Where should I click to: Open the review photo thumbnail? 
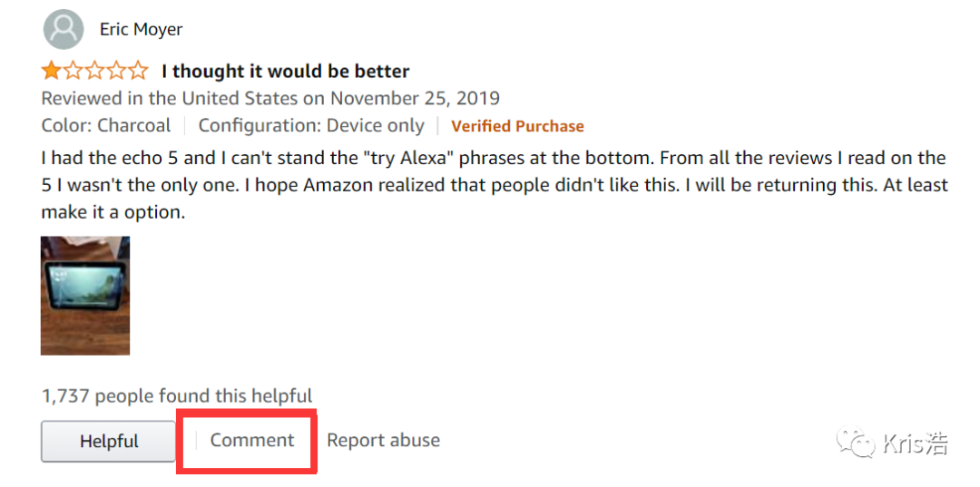[85, 296]
